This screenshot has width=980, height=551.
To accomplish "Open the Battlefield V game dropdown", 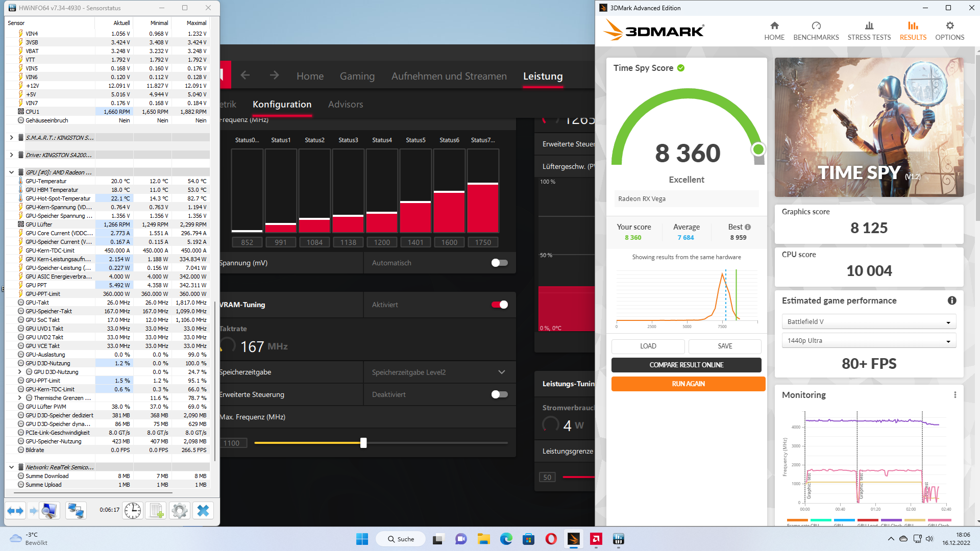I will (x=868, y=322).
